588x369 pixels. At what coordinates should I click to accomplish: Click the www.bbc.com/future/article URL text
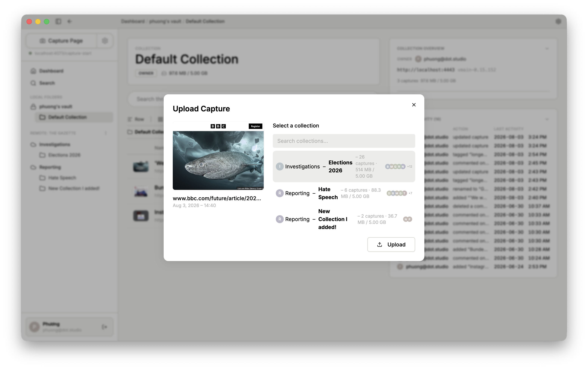pyautogui.click(x=217, y=198)
